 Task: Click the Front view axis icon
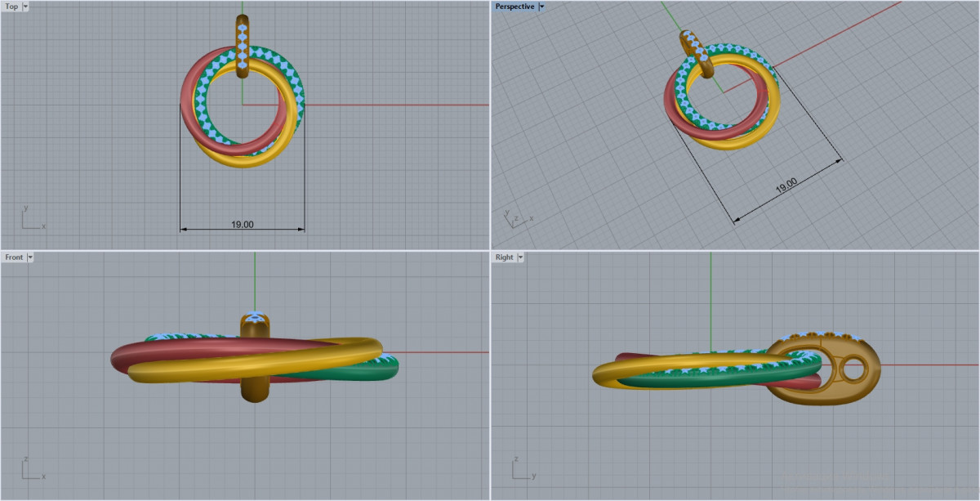point(33,468)
